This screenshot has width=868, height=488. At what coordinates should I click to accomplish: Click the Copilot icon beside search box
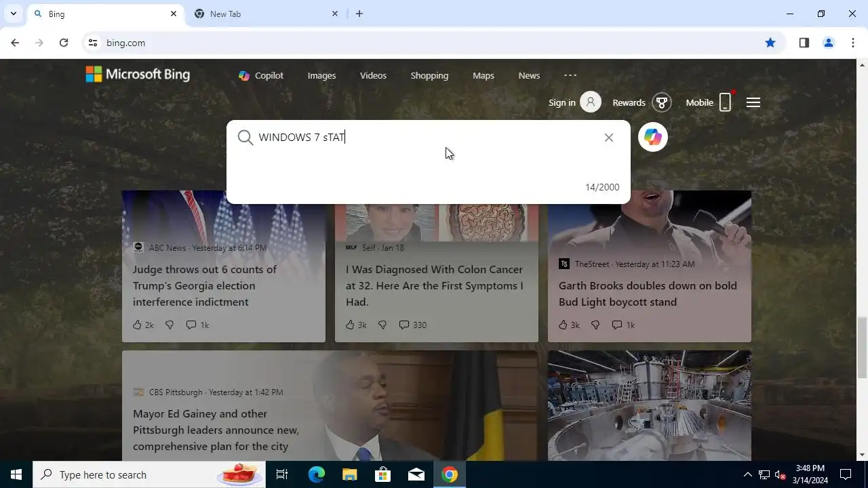coord(653,137)
